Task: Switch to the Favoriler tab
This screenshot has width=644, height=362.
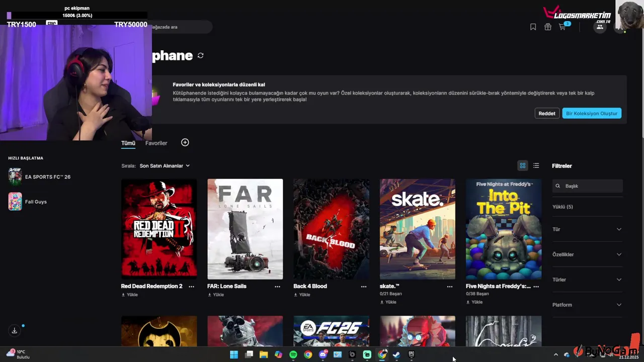Action: click(x=156, y=143)
